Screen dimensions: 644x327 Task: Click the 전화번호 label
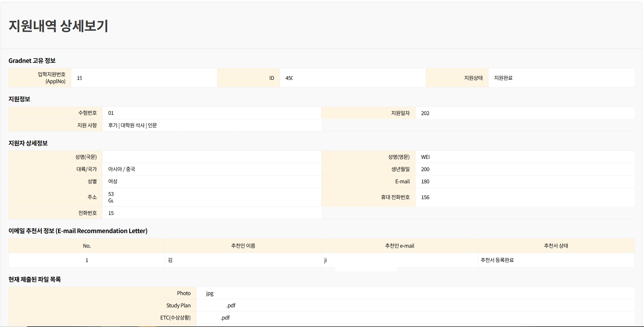(x=88, y=213)
